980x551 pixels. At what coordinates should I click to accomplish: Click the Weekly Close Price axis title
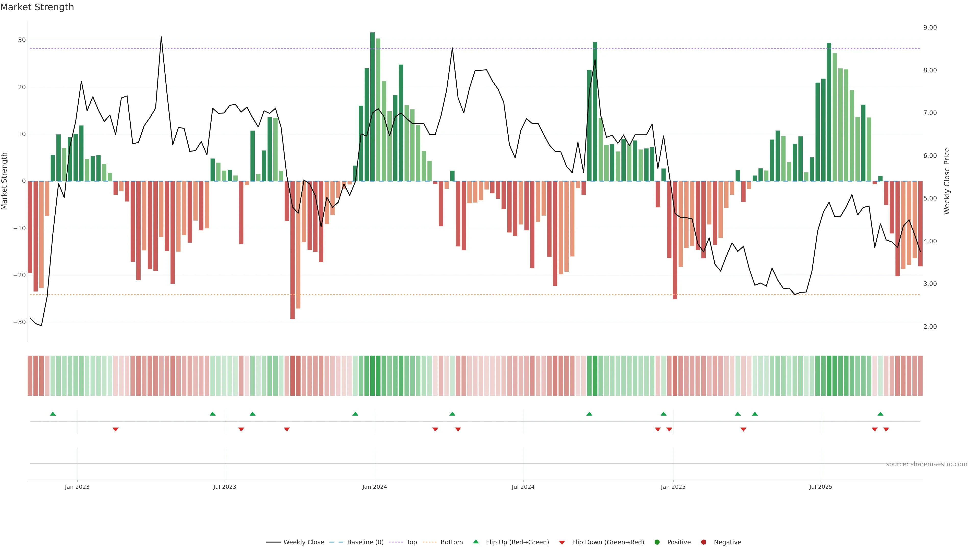(947, 181)
